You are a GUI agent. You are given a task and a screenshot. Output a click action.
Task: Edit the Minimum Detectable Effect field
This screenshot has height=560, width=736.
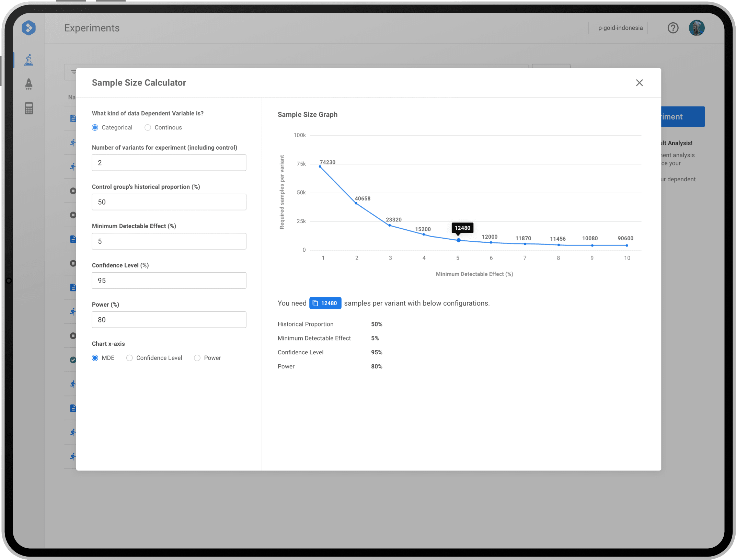[x=169, y=241]
